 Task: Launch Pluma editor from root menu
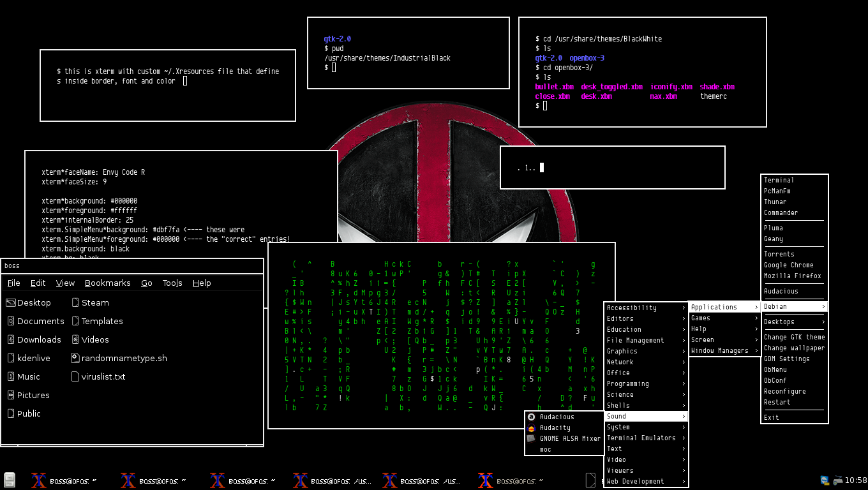(795, 228)
